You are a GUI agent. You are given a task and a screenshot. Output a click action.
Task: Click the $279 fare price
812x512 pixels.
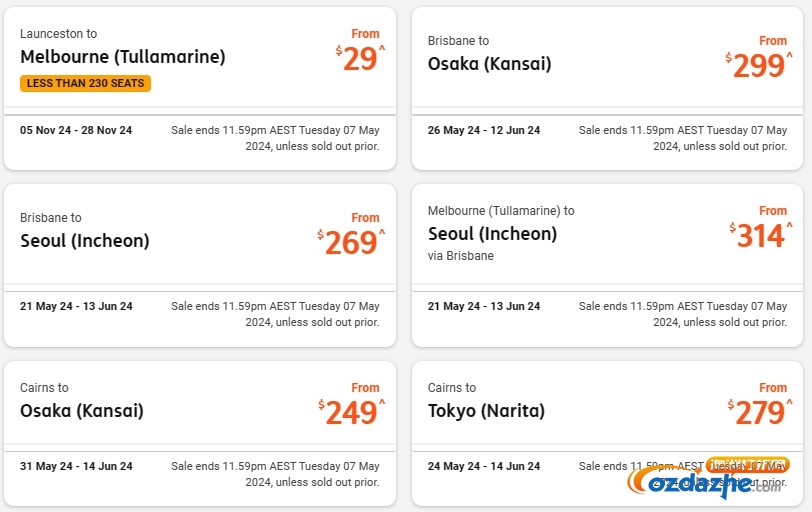coord(760,412)
